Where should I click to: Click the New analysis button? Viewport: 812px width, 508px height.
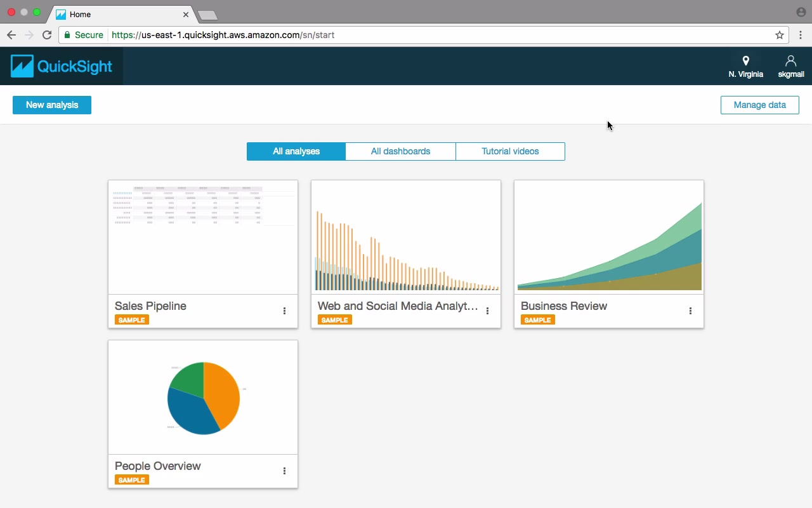pyautogui.click(x=52, y=105)
